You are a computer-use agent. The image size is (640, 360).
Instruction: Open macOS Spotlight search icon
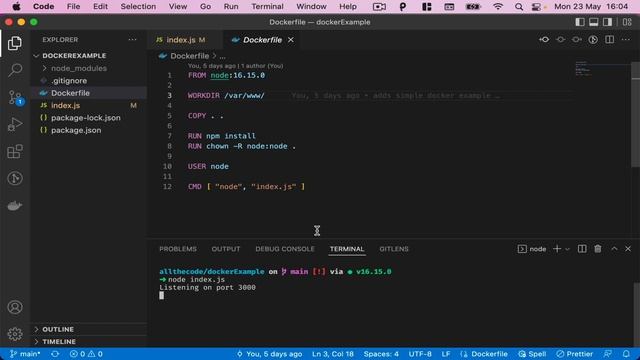[519, 7]
